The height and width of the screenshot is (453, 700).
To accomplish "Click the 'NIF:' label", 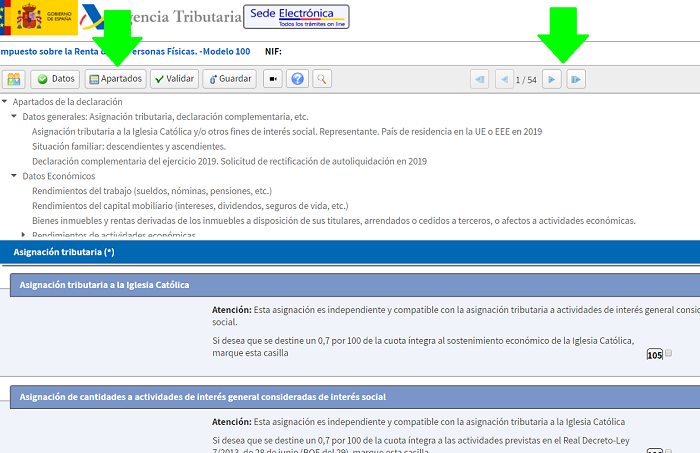I will coord(273,51).
